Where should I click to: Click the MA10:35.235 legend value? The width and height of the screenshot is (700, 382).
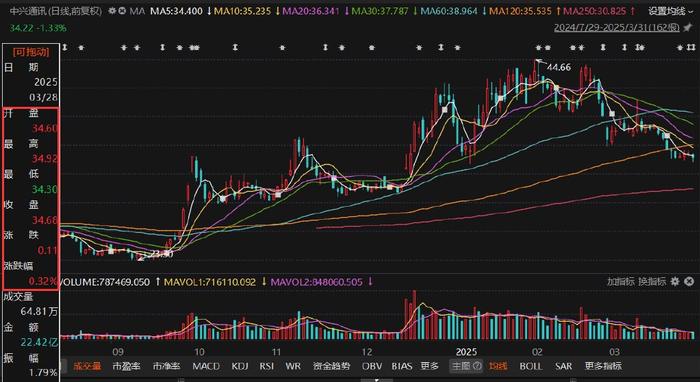point(242,11)
